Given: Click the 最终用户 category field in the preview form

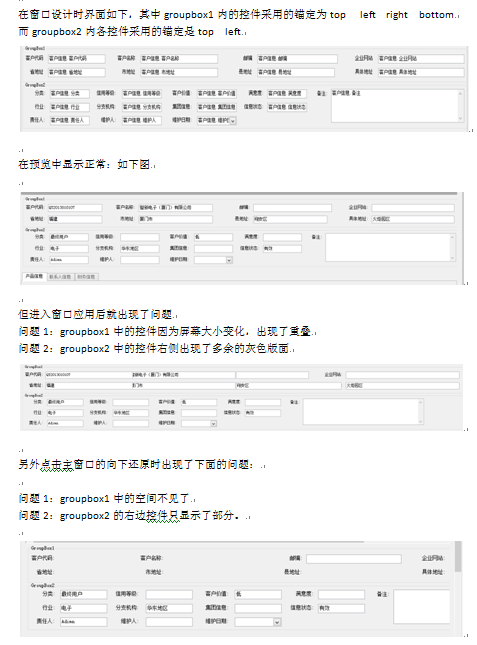Looking at the screenshot, I should [69, 237].
